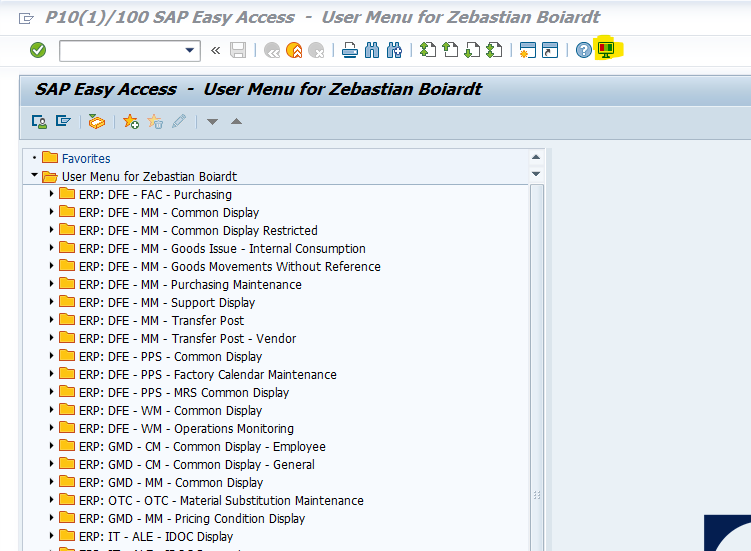This screenshot has height=551, width=751.
Task: Go to Next Page icon
Action: tap(472, 50)
